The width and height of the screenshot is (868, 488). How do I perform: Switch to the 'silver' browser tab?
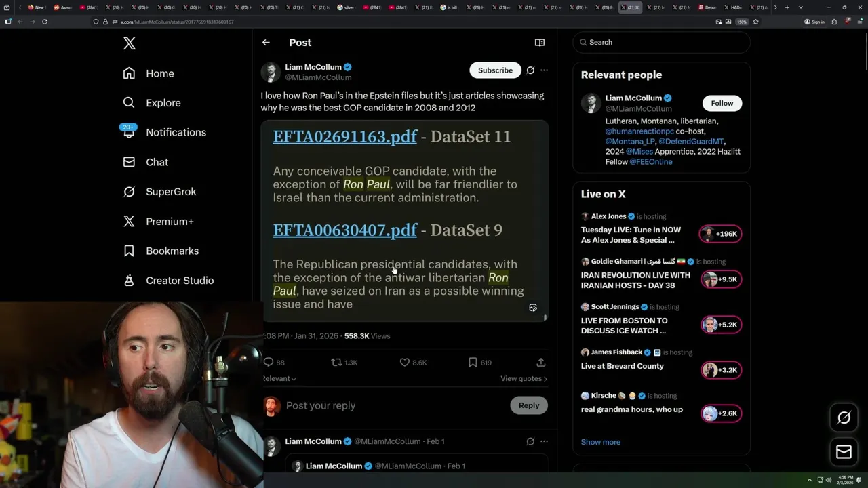click(x=347, y=7)
